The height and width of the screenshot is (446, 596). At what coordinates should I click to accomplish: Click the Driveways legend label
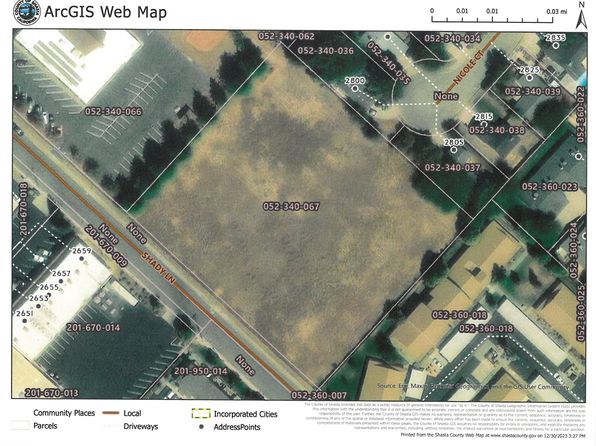(x=141, y=427)
